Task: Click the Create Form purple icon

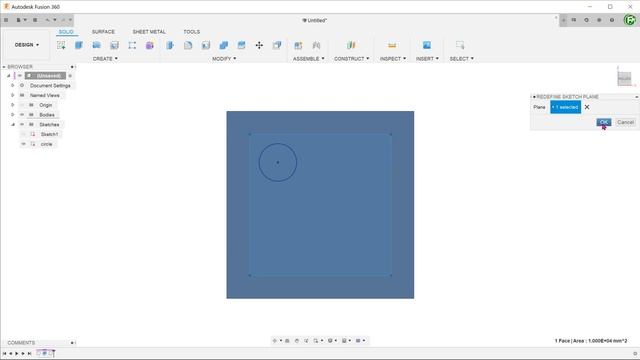Action: 150,45
